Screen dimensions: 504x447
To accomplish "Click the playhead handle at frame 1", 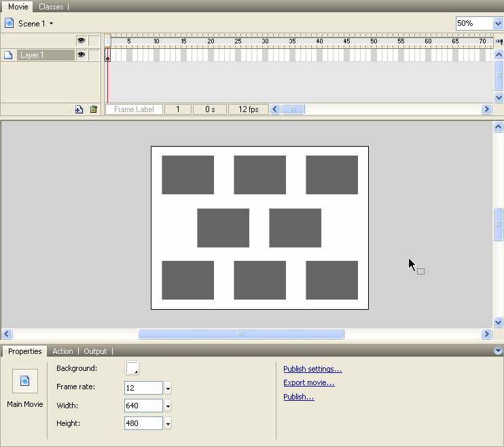I will [108, 41].
